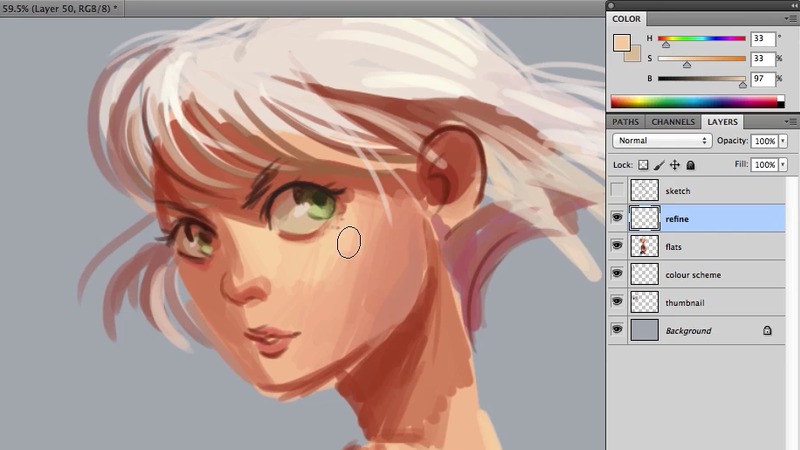
Task: Select the thumbnail layer's preview
Action: click(644, 302)
